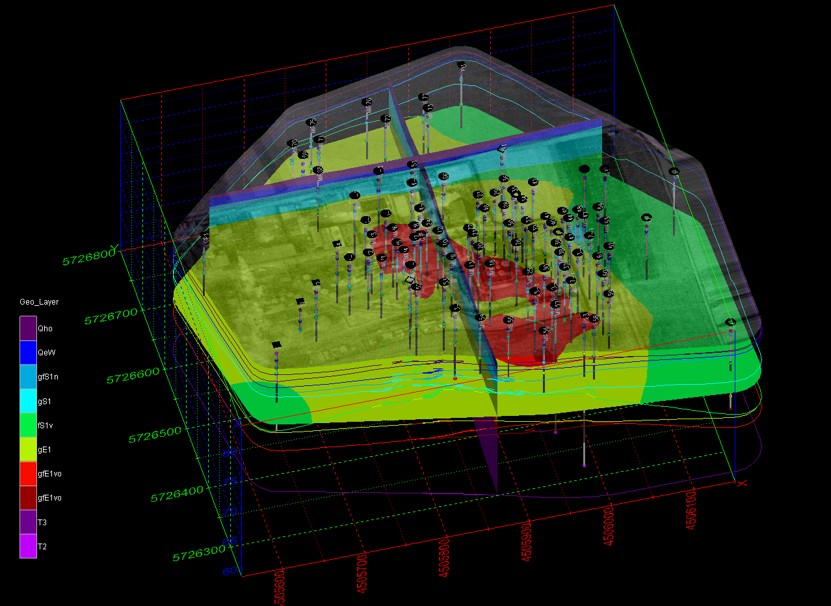Viewport: 831px width, 606px height.
Task: Pick the gfS1n legend color box
Action: (28, 376)
